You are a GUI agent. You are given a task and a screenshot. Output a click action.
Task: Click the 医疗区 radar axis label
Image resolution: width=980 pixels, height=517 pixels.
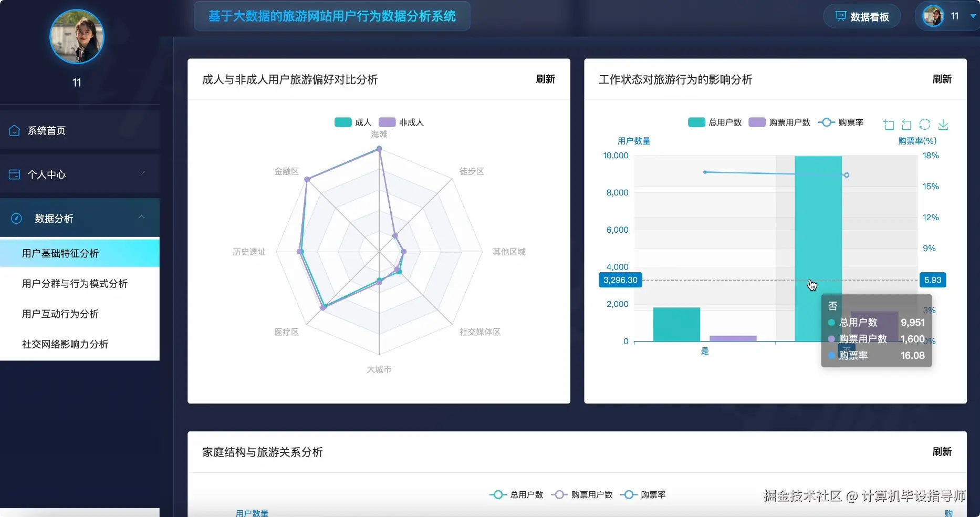pos(286,332)
